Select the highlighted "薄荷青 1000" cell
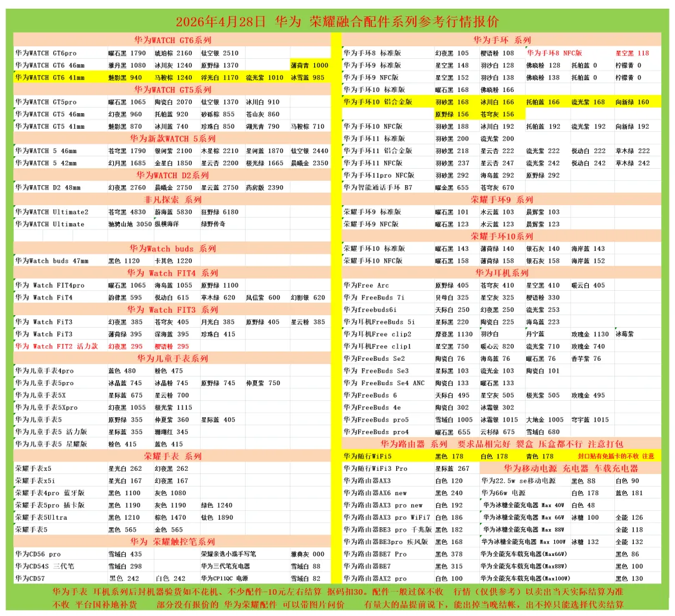This screenshot has height=616, width=675. (309, 66)
